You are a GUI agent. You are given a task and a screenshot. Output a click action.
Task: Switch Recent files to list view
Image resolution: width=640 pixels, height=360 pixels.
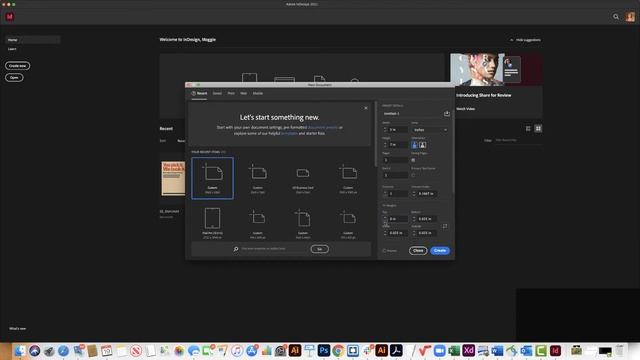tap(528, 129)
